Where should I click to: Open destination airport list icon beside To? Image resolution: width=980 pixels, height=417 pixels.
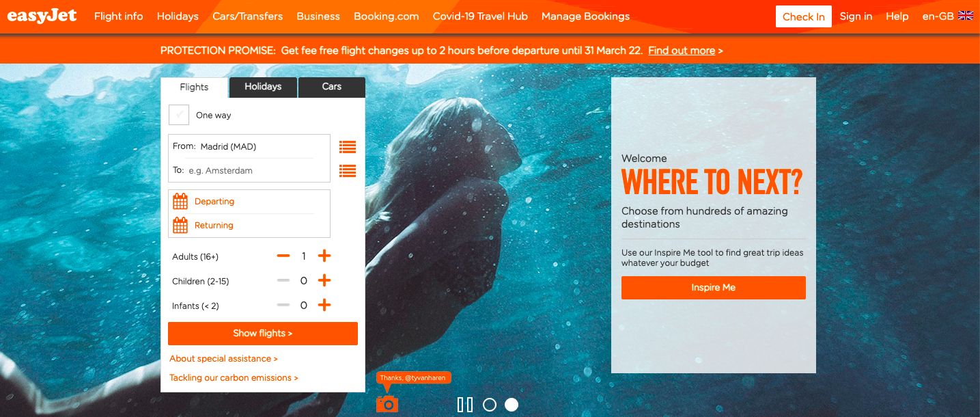(348, 171)
